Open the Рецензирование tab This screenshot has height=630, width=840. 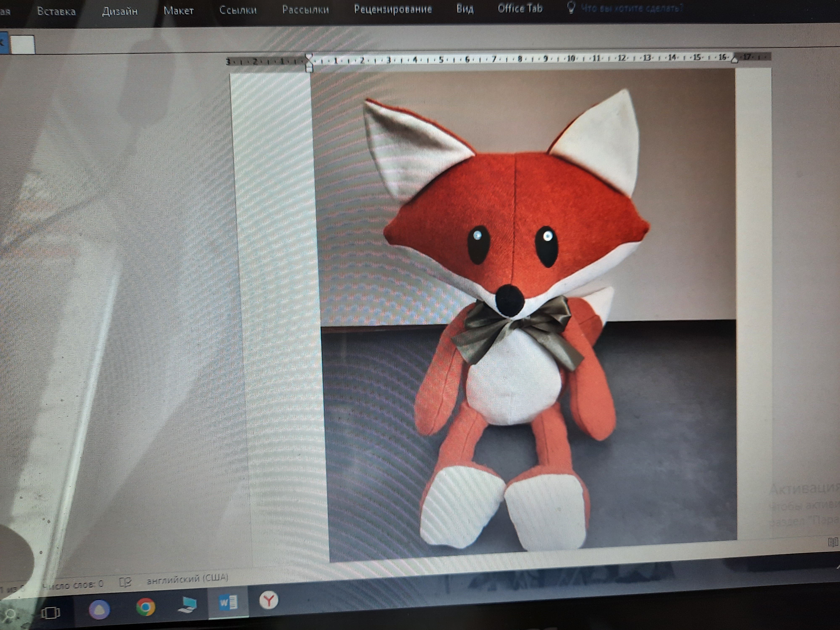click(x=393, y=9)
